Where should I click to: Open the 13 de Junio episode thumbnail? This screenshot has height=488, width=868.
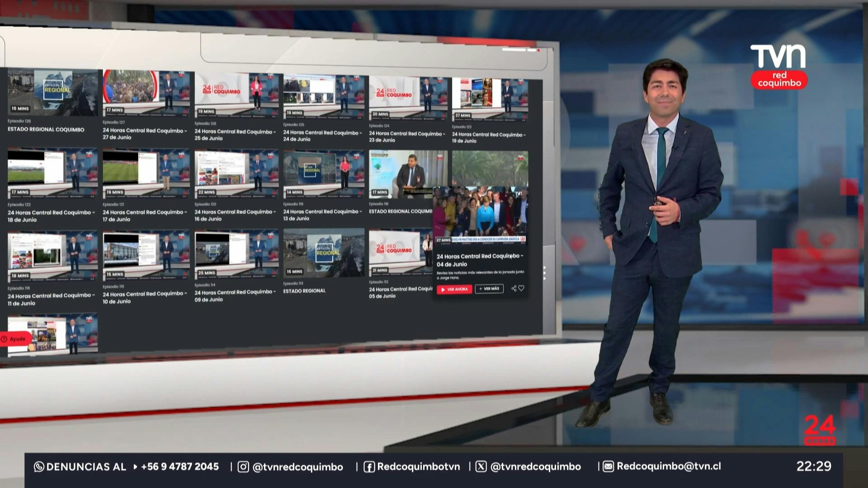(324, 174)
